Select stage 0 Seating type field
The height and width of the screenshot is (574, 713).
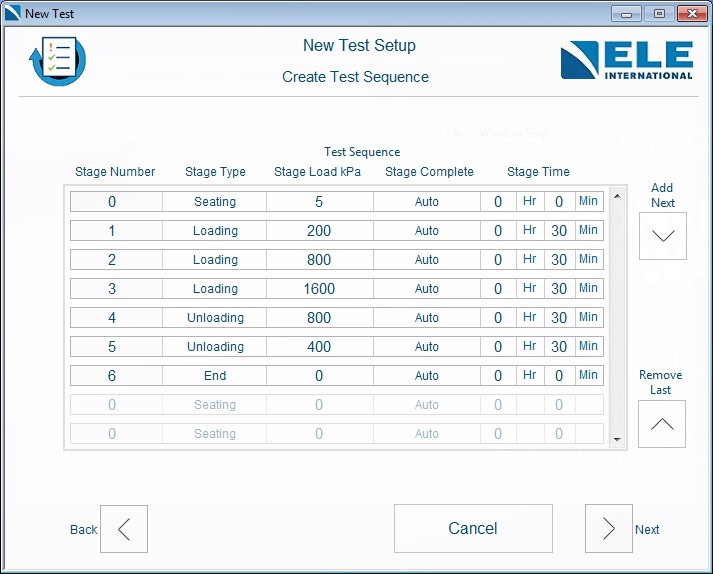215,202
